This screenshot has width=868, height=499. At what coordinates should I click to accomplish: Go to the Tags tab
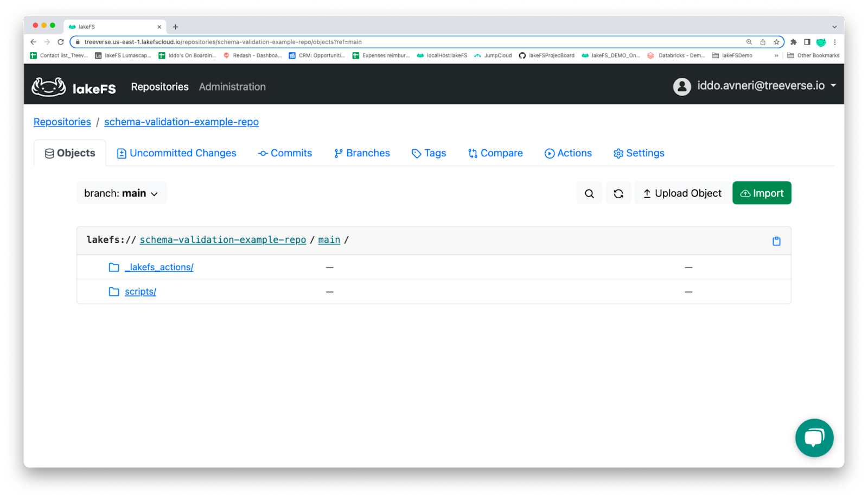[x=429, y=153]
